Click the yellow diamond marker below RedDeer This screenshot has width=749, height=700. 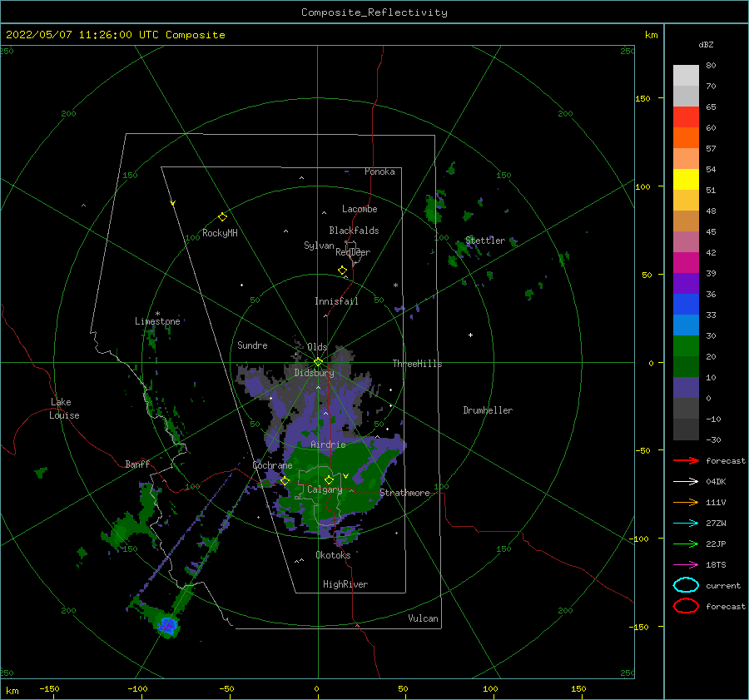tap(343, 271)
